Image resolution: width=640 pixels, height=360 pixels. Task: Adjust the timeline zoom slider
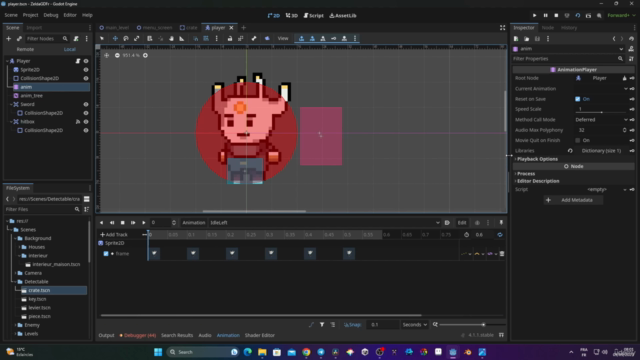click(472, 325)
